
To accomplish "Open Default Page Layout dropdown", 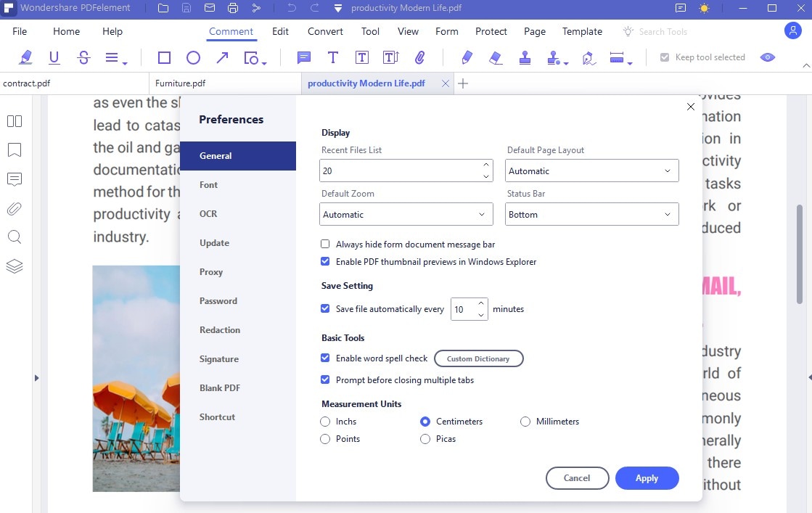I will (x=592, y=171).
